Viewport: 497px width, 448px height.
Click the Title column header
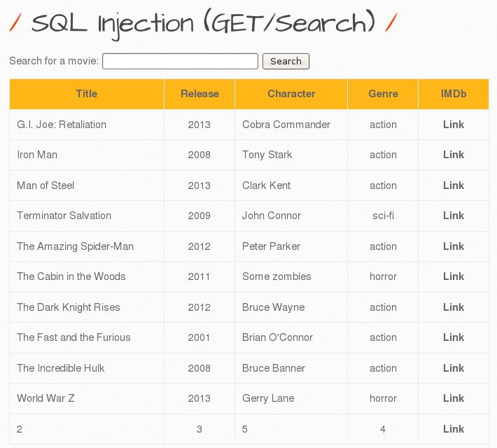(87, 94)
